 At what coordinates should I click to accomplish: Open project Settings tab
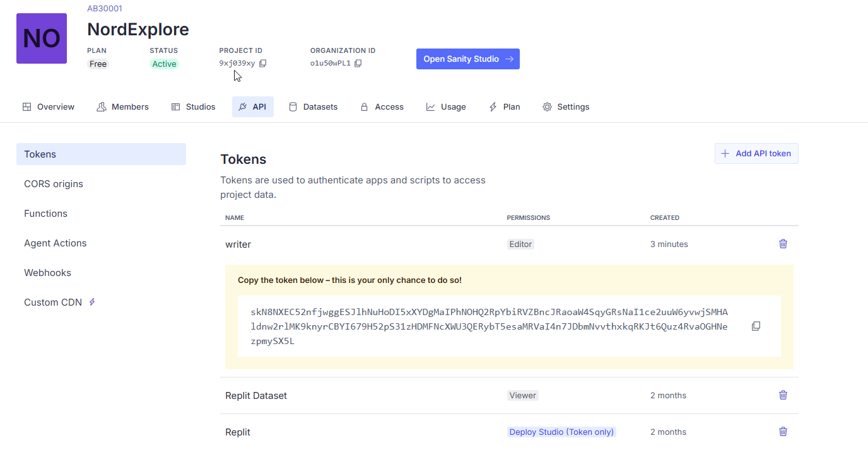566,107
